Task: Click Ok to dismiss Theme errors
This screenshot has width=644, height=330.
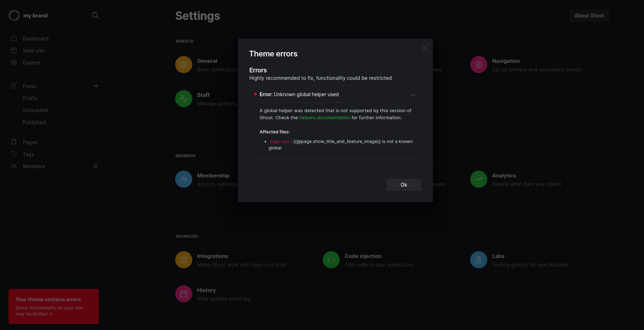Action: pyautogui.click(x=404, y=185)
